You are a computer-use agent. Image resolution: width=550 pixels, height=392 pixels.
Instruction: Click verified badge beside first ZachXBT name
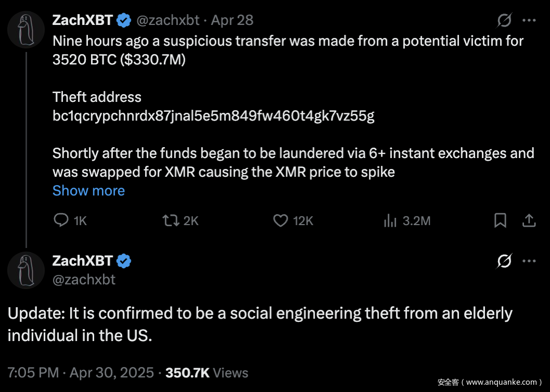point(123,21)
